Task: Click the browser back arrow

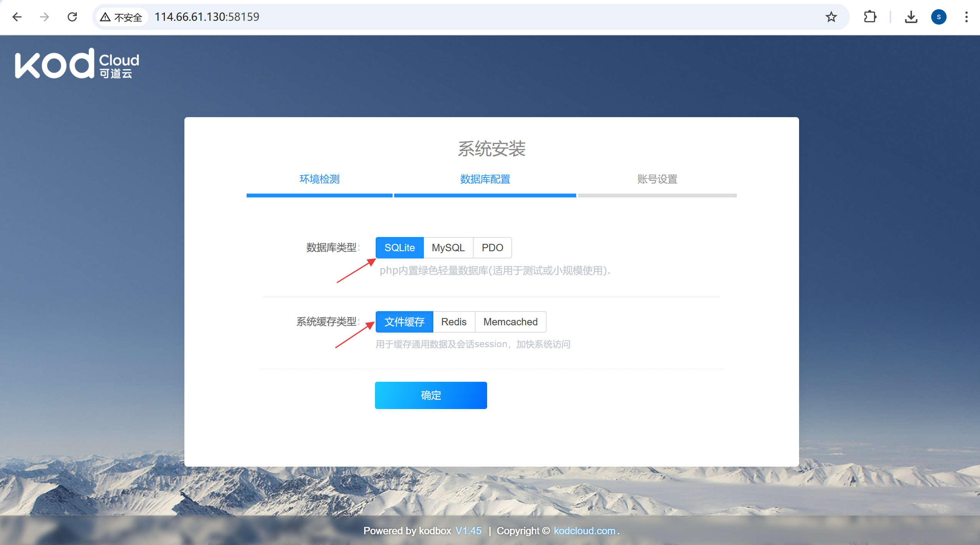Action: [x=17, y=17]
